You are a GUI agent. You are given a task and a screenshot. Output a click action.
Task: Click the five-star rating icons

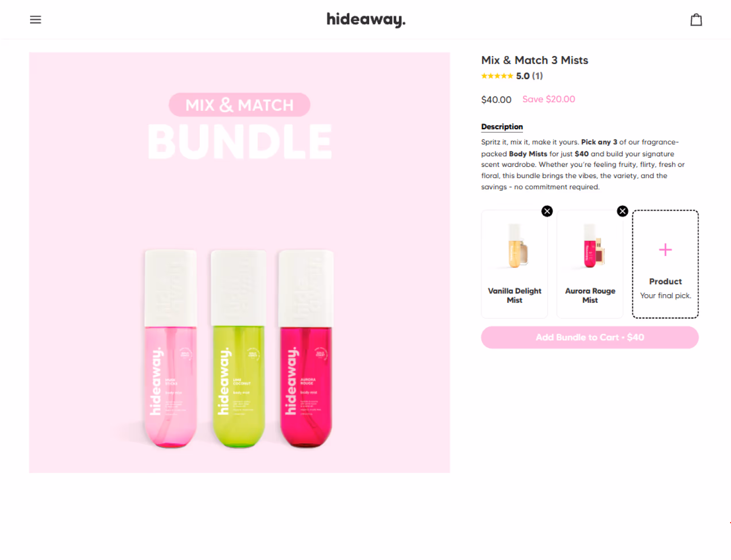point(497,76)
